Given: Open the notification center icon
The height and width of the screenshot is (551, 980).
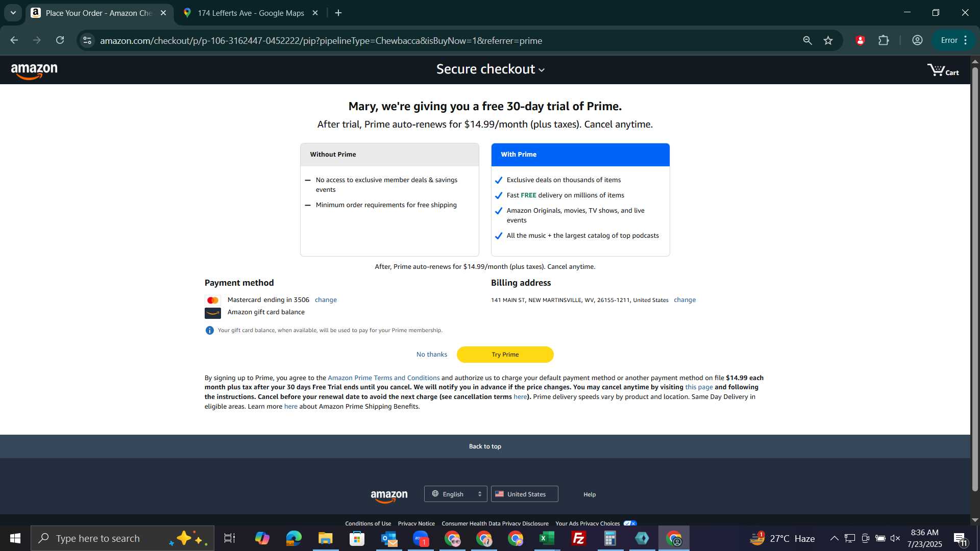Looking at the screenshot, I should point(960,539).
